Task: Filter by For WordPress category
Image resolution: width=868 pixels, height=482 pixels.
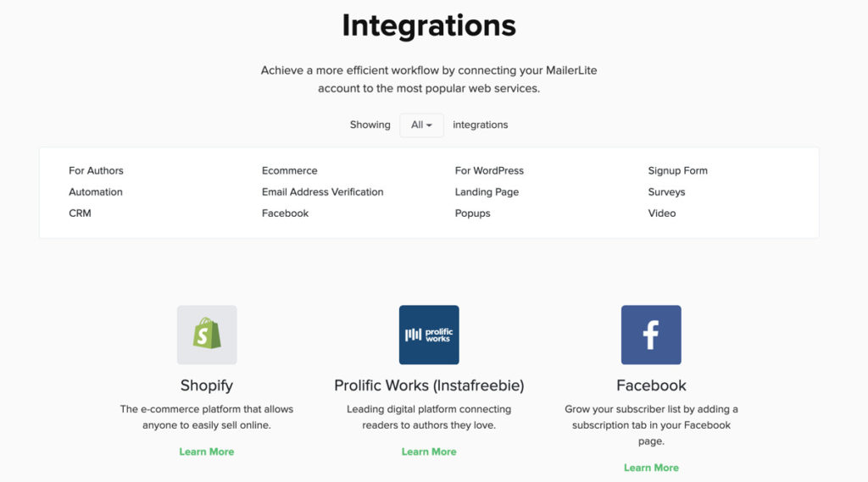Action: click(489, 170)
